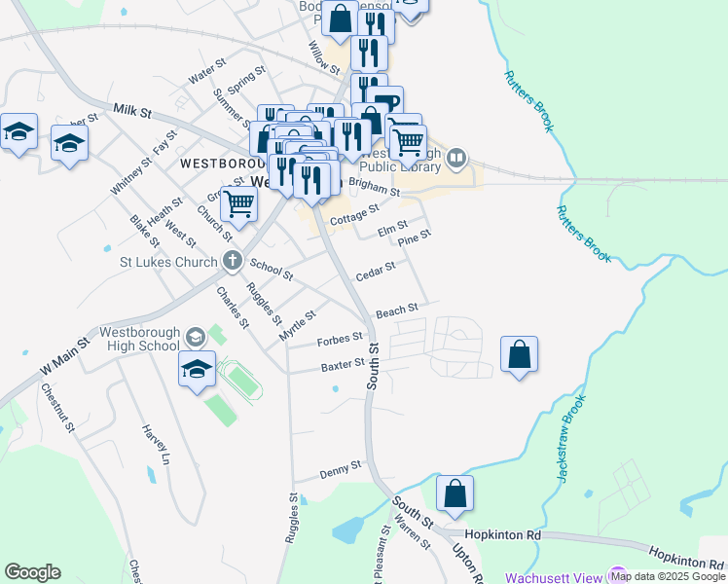This screenshot has height=584, width=728.
Task: Click the Heath St label
Action: pyautogui.click(x=164, y=211)
